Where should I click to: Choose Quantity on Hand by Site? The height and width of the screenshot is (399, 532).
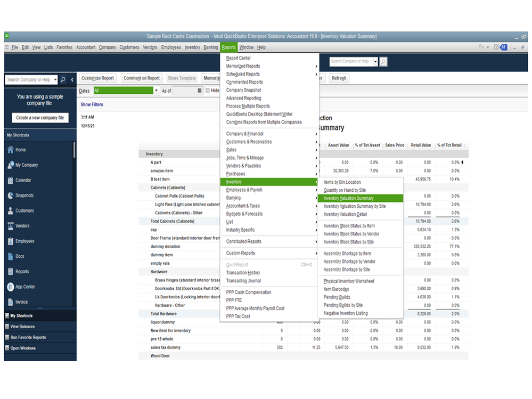click(x=361, y=190)
